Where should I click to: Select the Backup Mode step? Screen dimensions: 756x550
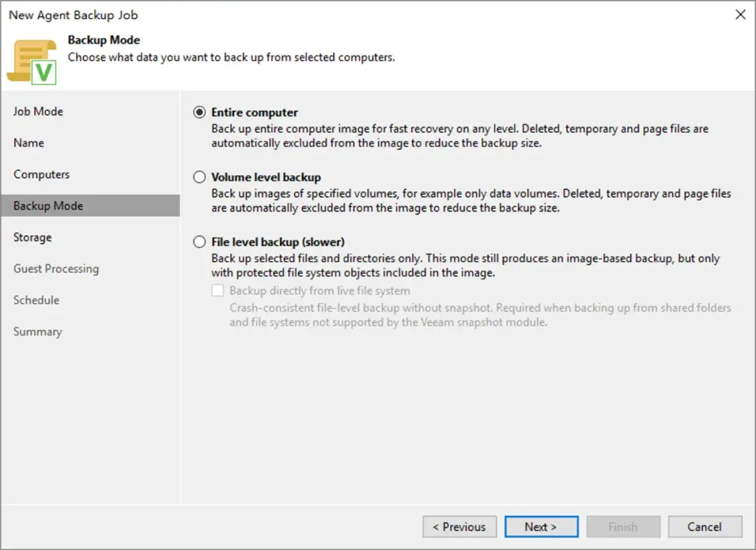click(x=90, y=205)
